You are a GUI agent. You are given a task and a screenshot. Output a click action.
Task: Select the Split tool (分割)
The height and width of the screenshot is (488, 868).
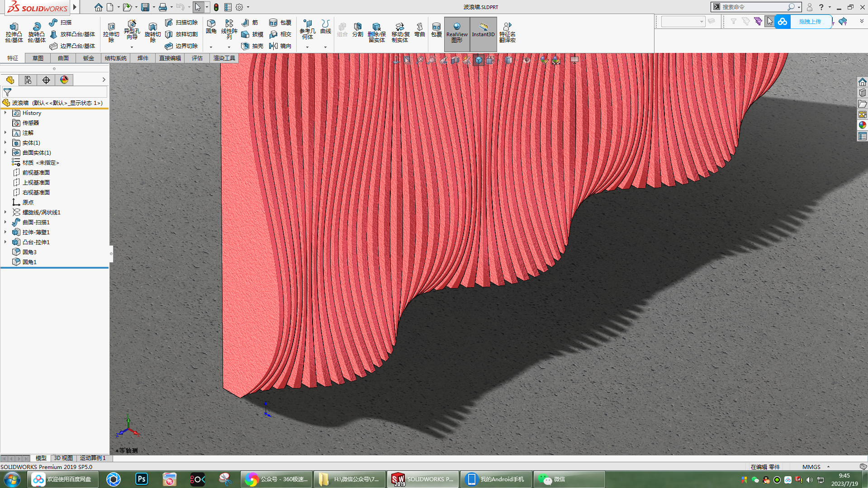click(358, 30)
